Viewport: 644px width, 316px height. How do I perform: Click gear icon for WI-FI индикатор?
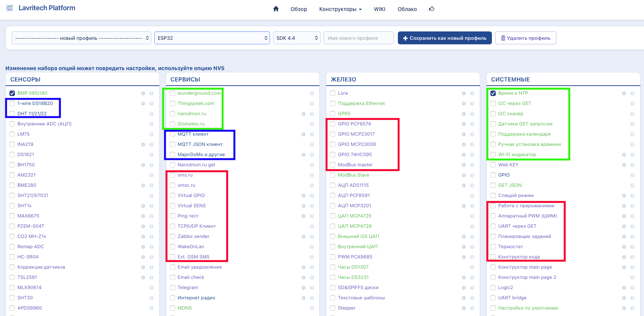(624, 155)
